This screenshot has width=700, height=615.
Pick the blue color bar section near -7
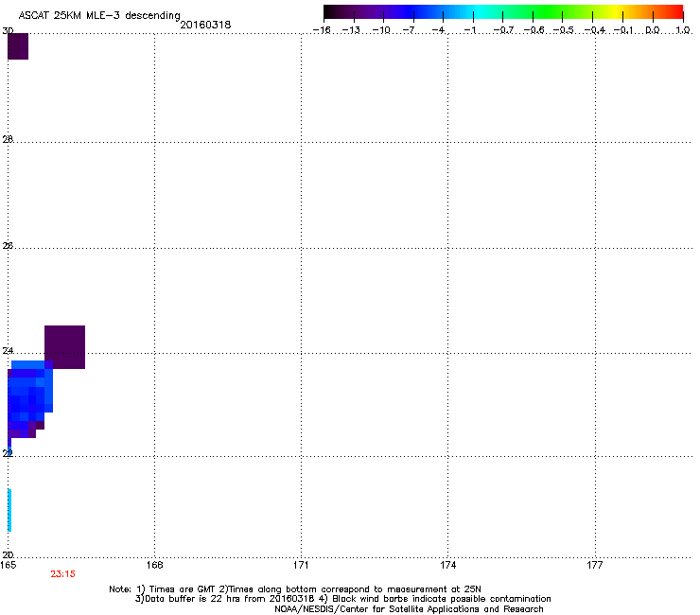[x=413, y=11]
